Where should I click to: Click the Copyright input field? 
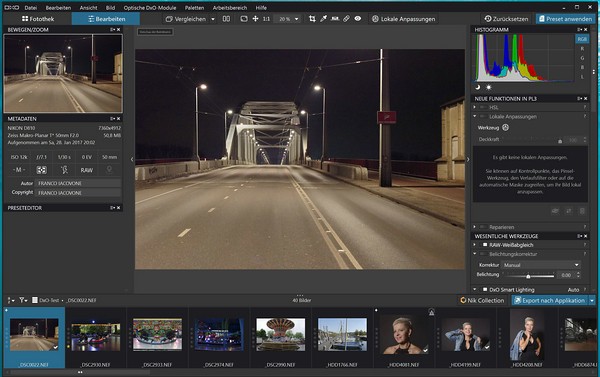coord(78,193)
